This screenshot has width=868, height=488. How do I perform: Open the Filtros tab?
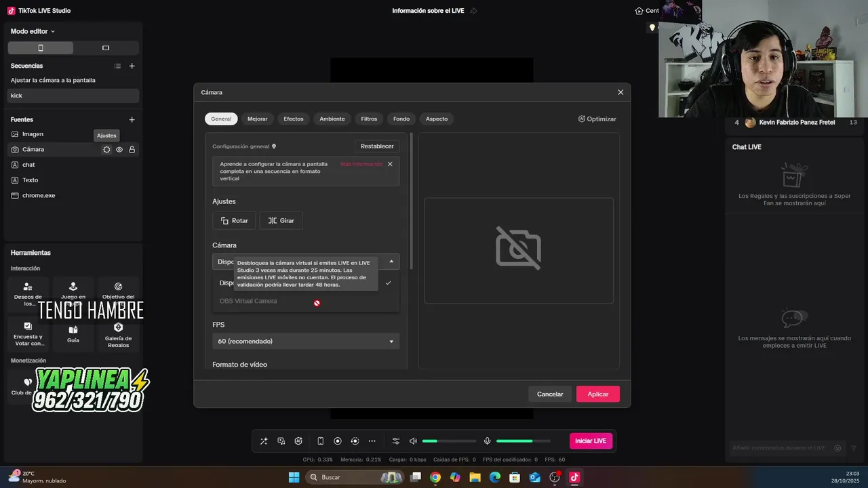(369, 119)
